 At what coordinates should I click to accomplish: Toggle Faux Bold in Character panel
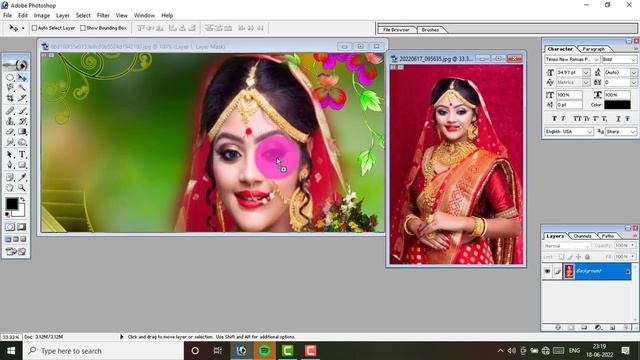coord(554,119)
